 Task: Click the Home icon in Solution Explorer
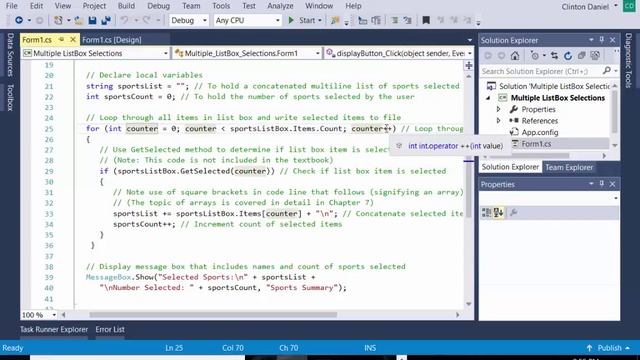(515, 56)
